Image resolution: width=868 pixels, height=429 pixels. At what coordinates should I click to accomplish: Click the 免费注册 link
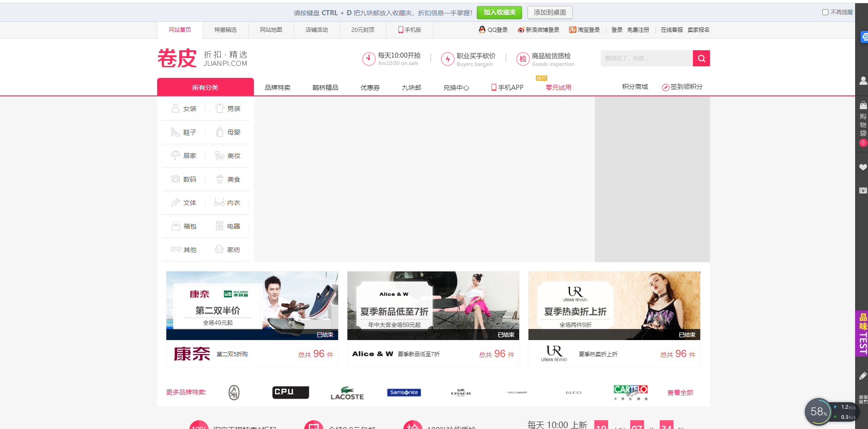click(638, 30)
